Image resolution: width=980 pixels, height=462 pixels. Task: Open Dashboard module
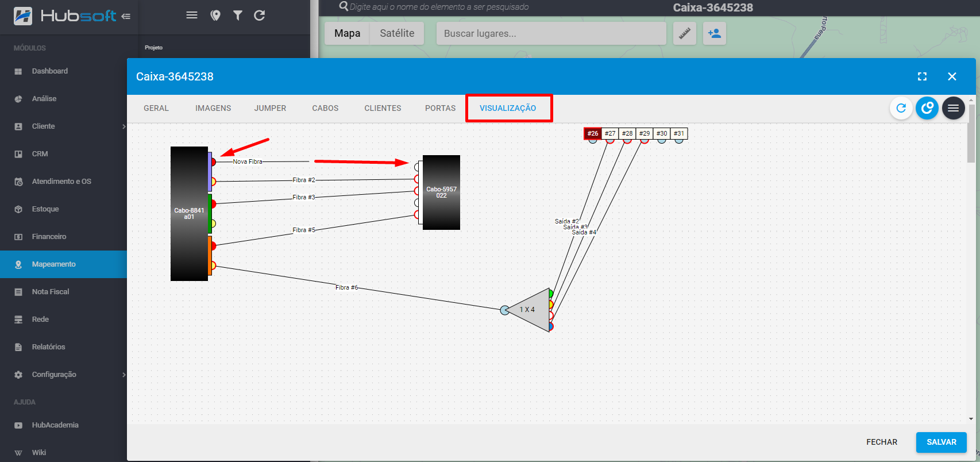coord(63,71)
